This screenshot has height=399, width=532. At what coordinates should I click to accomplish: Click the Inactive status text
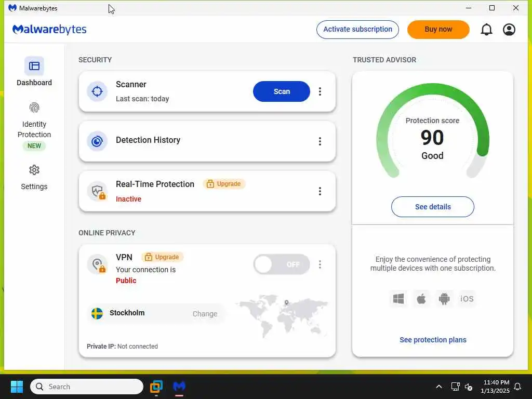tap(129, 199)
